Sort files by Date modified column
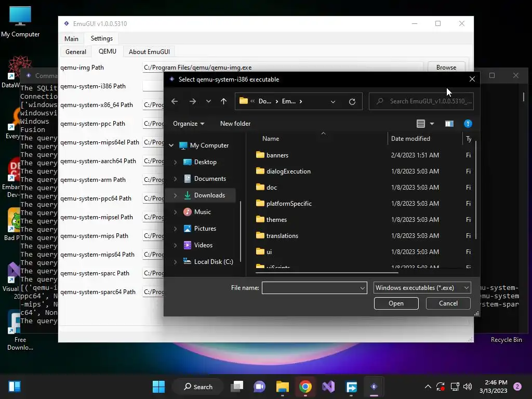 tap(410, 139)
